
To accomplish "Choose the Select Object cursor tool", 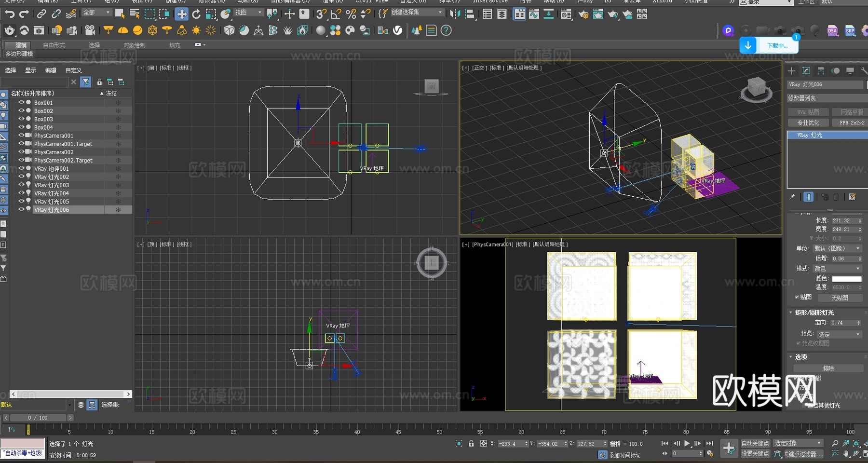I will click(120, 14).
